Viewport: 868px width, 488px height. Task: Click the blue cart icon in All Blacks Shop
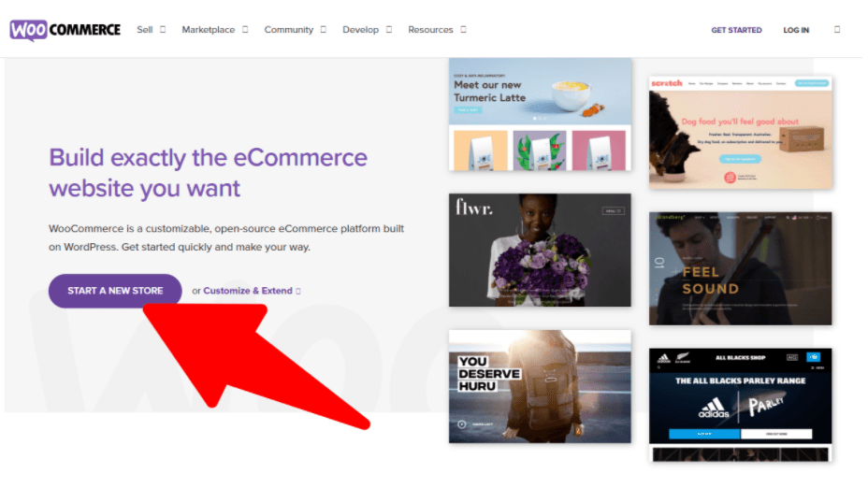tap(814, 357)
